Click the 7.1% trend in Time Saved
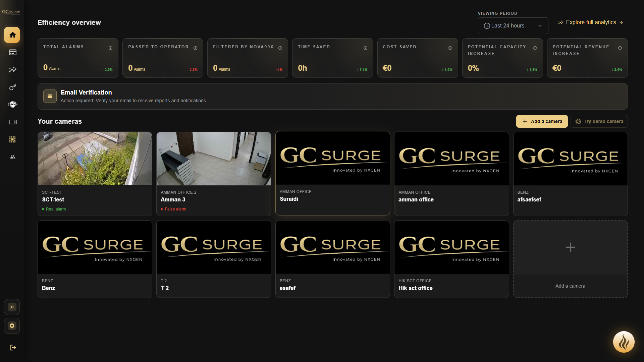Screen dimensions: 644x362 point(362,70)
